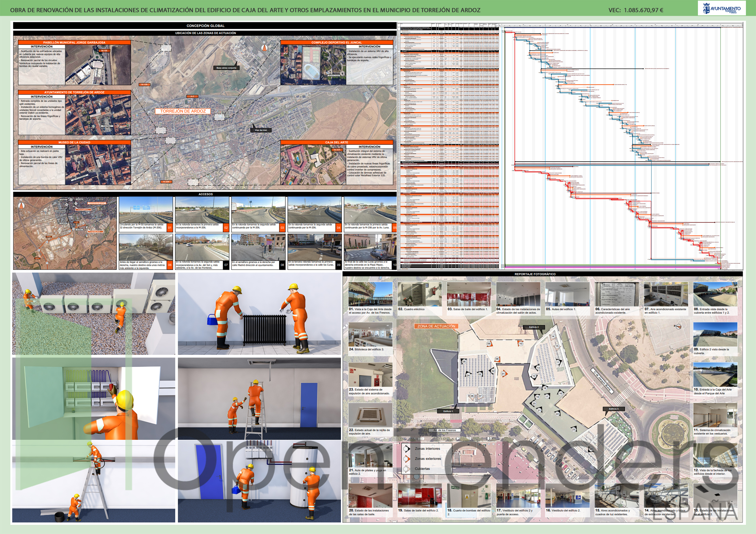Open photo 02 Cuadro eléctrico thumbnail
The width and height of the screenshot is (756, 534).
(x=419, y=294)
